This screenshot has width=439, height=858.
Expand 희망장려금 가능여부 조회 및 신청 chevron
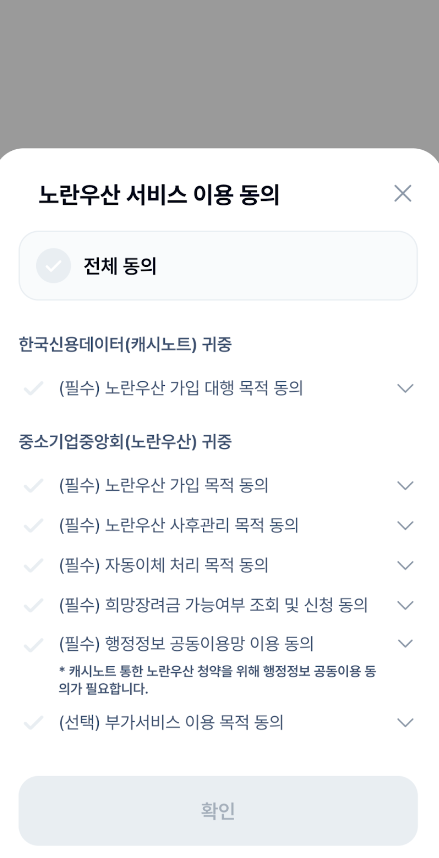[x=405, y=605]
